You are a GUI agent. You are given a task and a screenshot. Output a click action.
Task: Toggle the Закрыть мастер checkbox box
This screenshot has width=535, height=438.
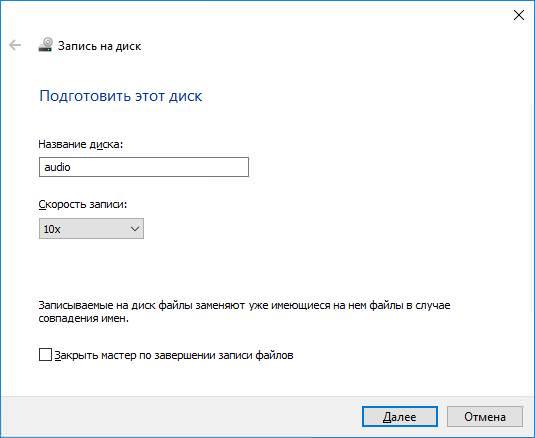[x=45, y=355]
